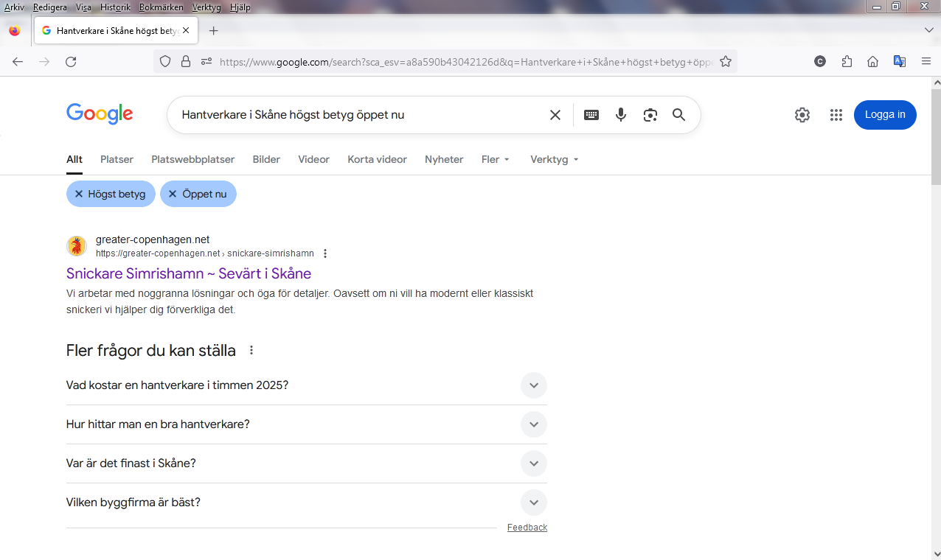Image resolution: width=941 pixels, height=560 pixels.
Task: Click inside the Google search field
Action: [354, 115]
